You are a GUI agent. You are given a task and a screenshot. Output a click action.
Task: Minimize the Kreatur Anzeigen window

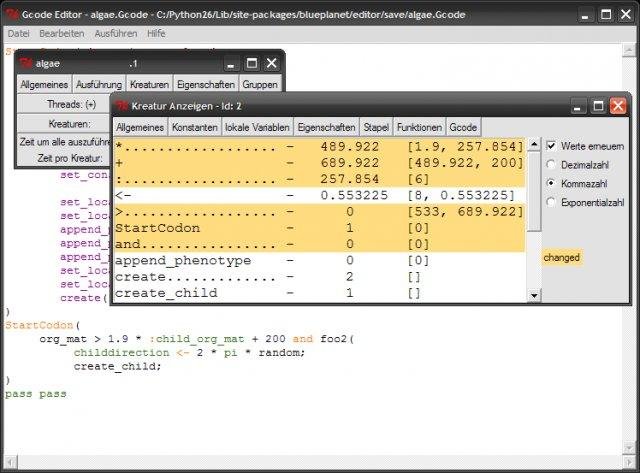pos(577,107)
